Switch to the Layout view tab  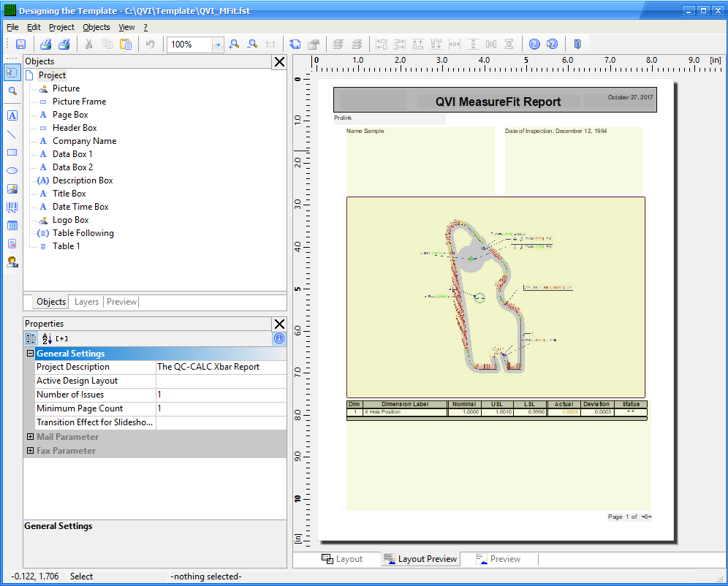click(x=342, y=559)
